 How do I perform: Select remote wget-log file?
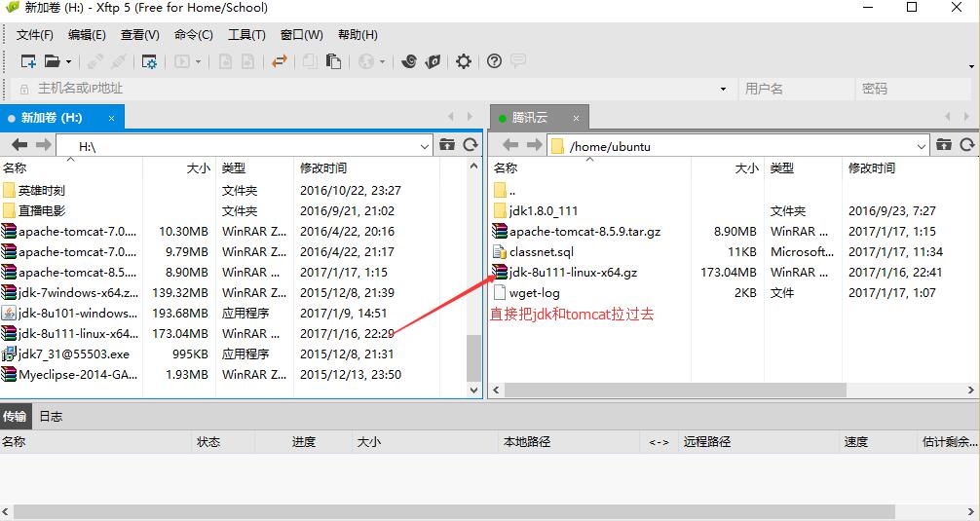pyautogui.click(x=535, y=293)
